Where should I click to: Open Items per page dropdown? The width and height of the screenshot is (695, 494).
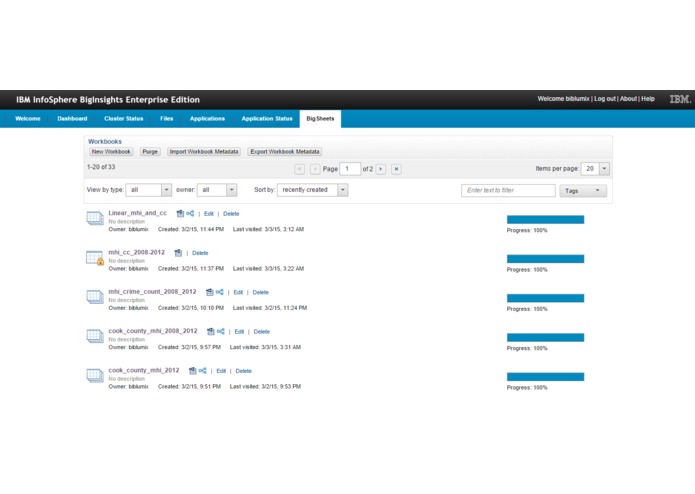(604, 168)
